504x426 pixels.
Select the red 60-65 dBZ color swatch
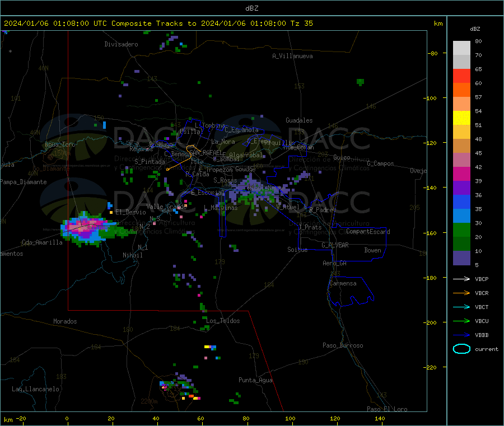tap(461, 76)
